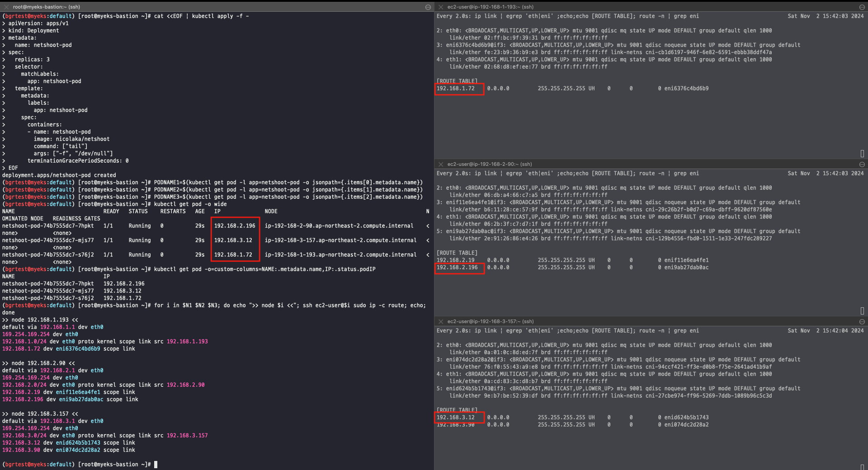Activate the ec2-user@ip-192-168-1-193:~ (ssh) pane title
Image resolution: width=868 pixels, height=470 pixels.
coord(491,7)
